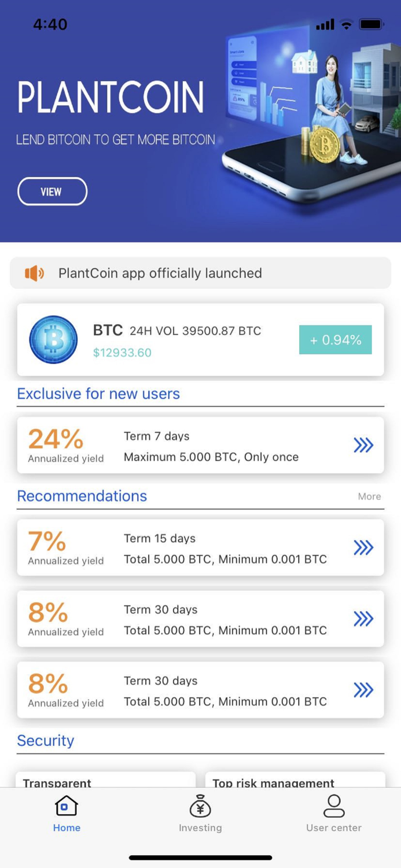This screenshot has width=401, height=868.
Task: Open More recommendations
Action: (x=369, y=496)
